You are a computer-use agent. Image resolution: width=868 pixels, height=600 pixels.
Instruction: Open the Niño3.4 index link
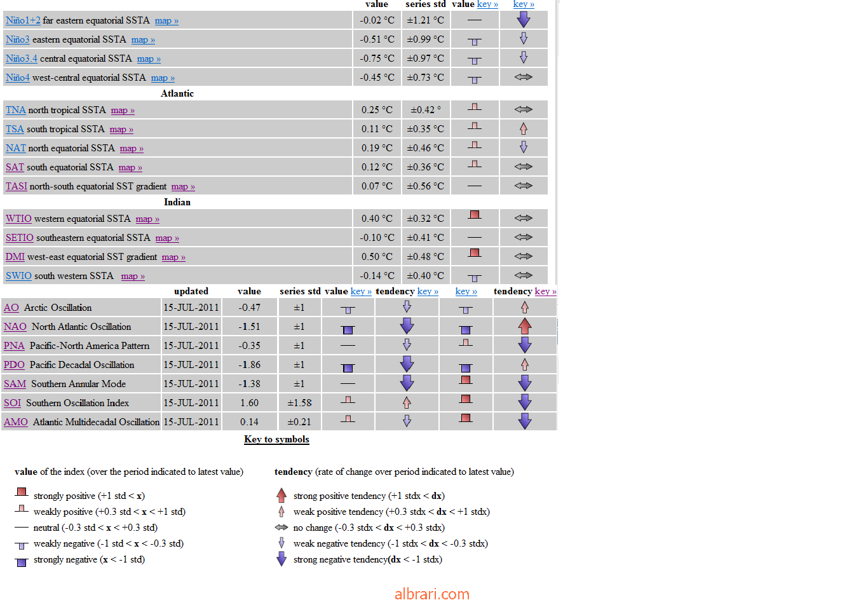coord(22,58)
